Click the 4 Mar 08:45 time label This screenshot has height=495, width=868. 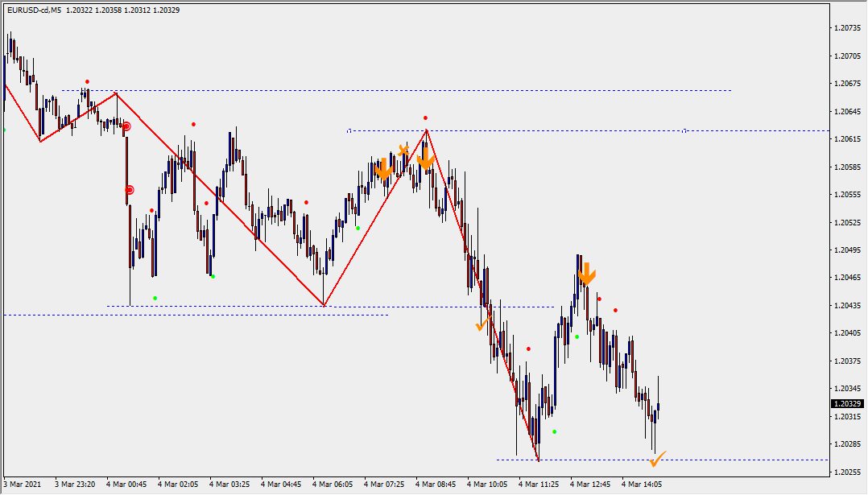tap(436, 485)
